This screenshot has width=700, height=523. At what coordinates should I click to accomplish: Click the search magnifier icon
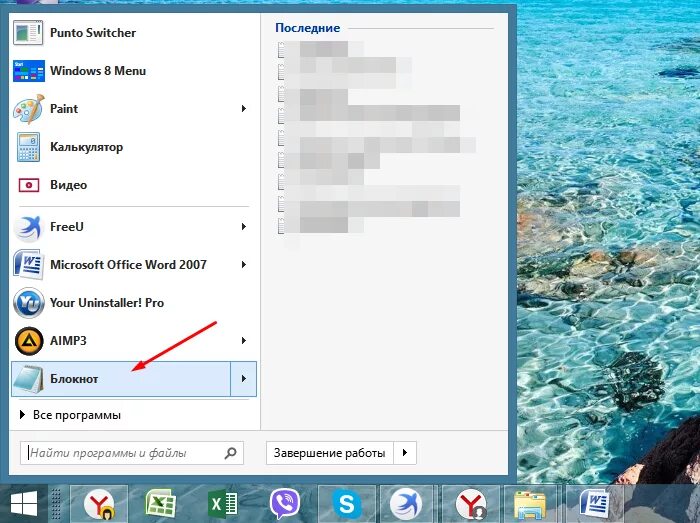pos(231,453)
